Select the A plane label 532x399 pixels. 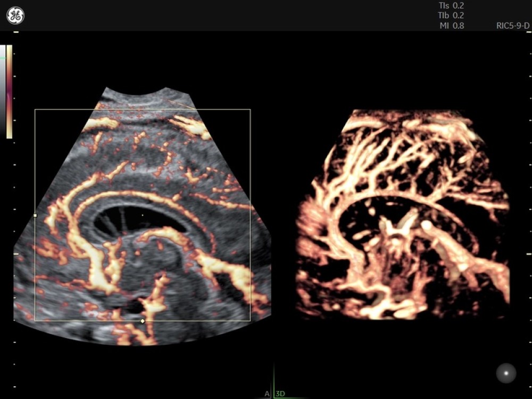click(x=267, y=394)
